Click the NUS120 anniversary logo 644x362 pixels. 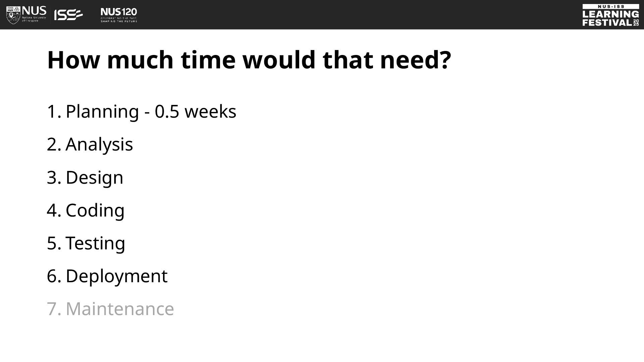(x=119, y=15)
